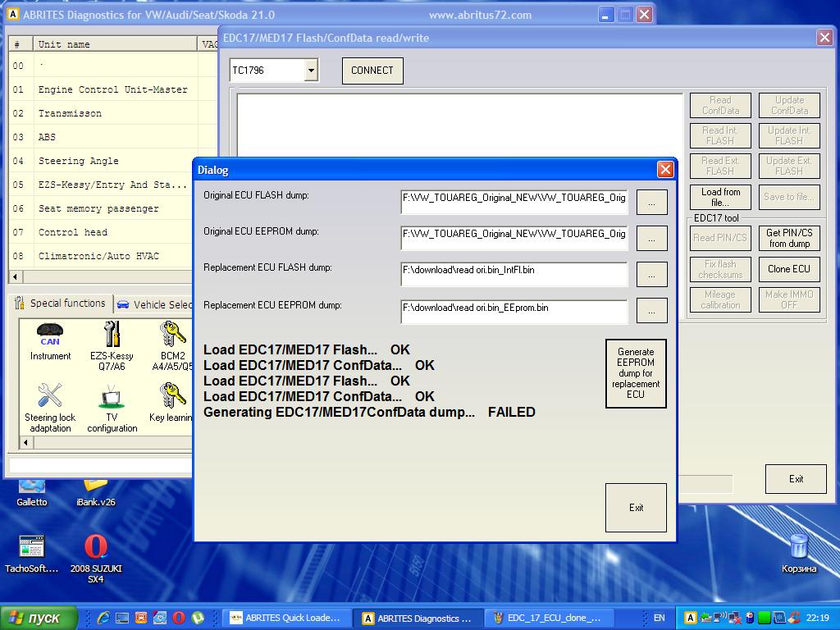Launch uTorrent from quick launch bar
Viewport: 840px width, 630px height.
pos(198,618)
